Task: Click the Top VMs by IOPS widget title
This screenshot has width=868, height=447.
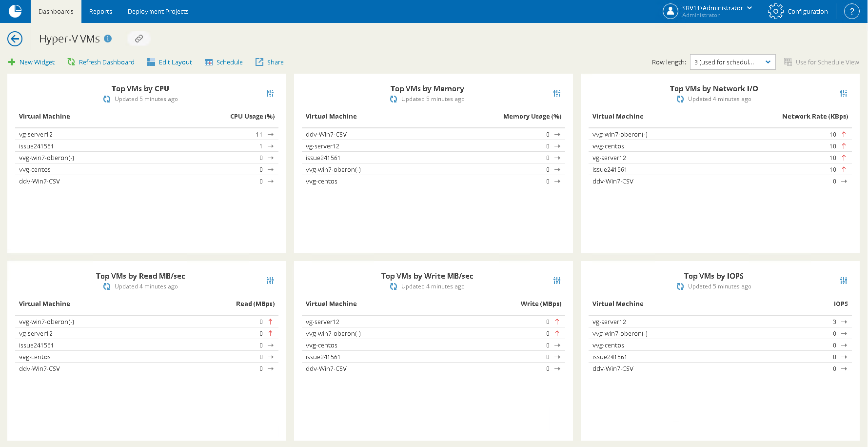Action: pyautogui.click(x=714, y=276)
